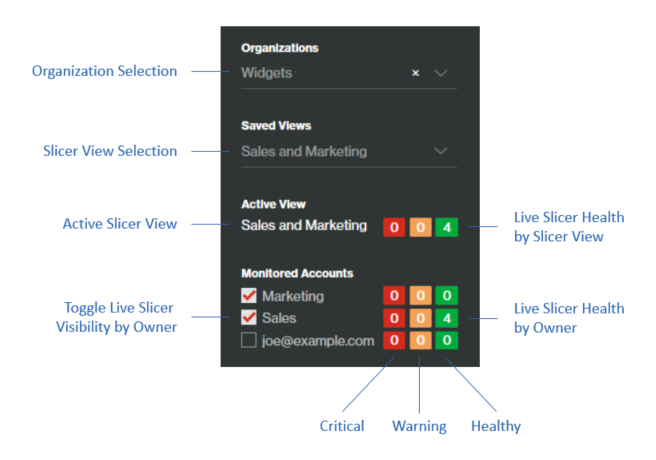656x460 pixels.
Task: Click the Marketing account label
Action: (x=293, y=296)
